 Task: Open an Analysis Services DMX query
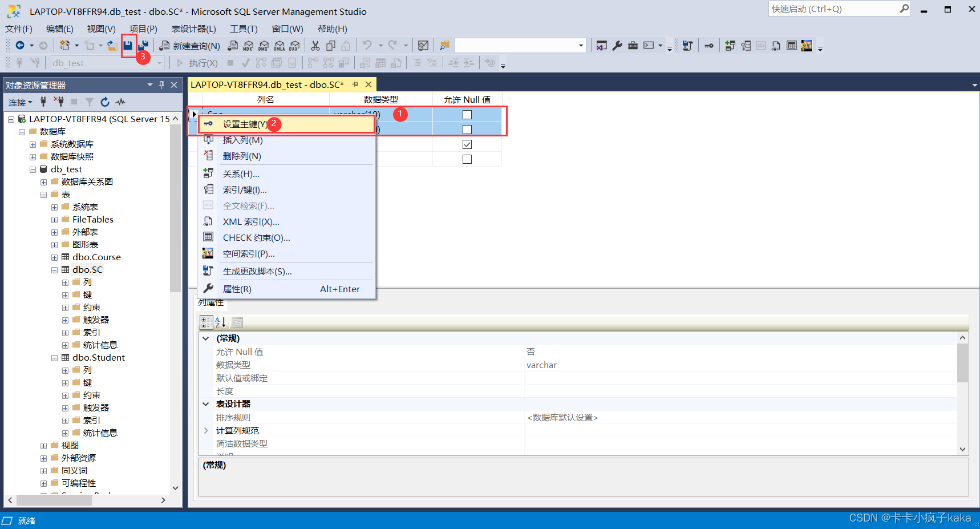(264, 46)
